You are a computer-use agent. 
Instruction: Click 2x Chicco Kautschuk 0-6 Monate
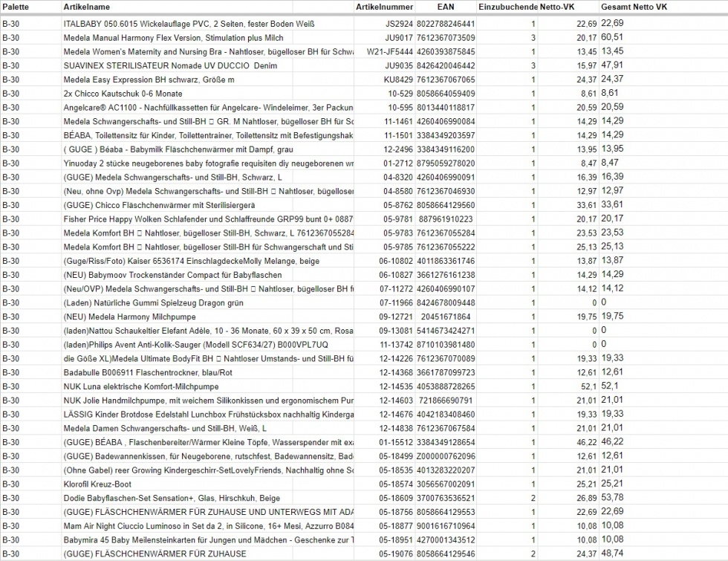[x=123, y=94]
